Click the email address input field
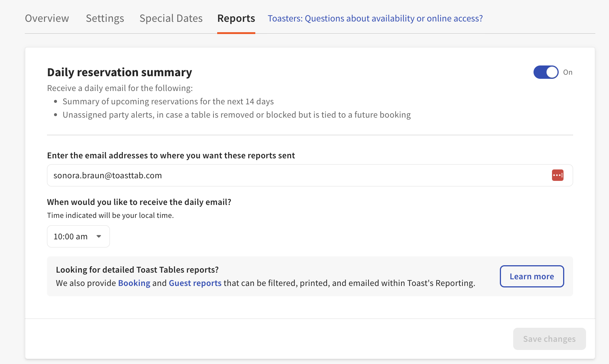 click(x=259, y=175)
